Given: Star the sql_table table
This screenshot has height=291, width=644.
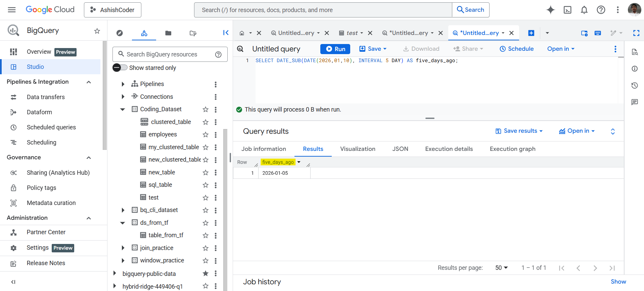Looking at the screenshot, I should point(205,185).
